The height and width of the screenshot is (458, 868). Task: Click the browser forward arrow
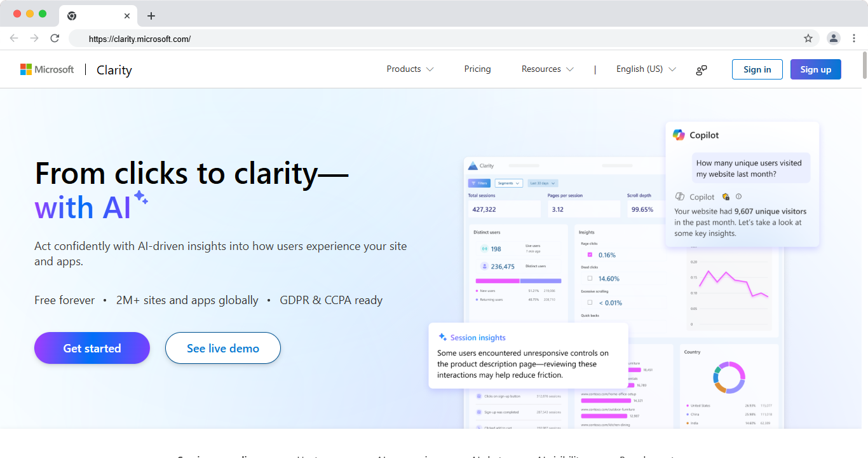[x=34, y=38]
